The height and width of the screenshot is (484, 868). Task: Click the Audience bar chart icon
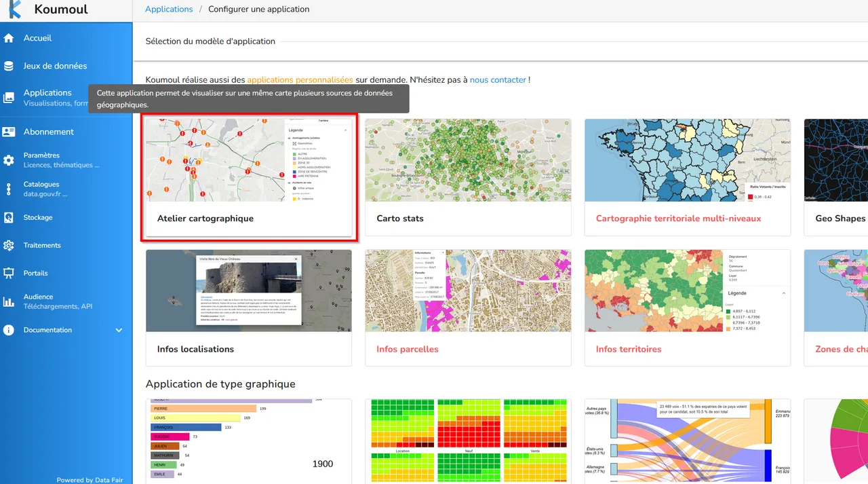[x=9, y=301]
